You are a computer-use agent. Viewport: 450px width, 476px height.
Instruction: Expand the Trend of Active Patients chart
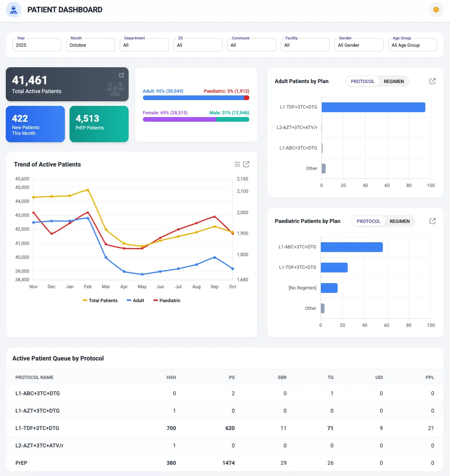(x=246, y=164)
